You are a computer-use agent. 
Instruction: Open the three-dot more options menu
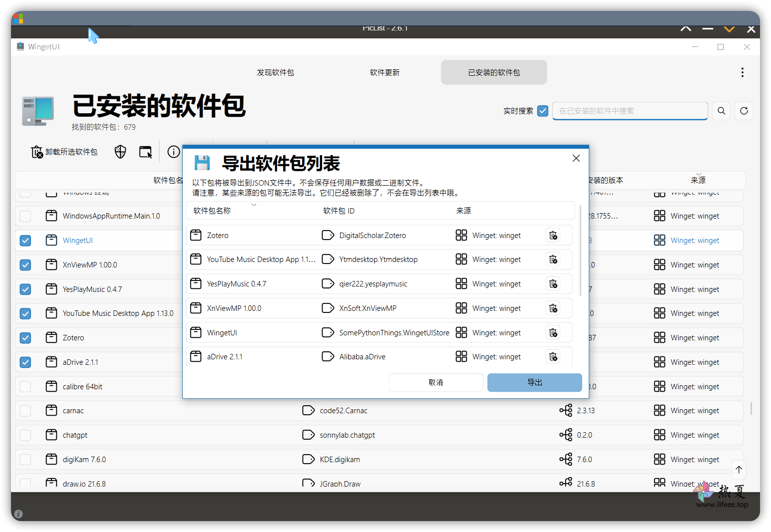(x=743, y=72)
